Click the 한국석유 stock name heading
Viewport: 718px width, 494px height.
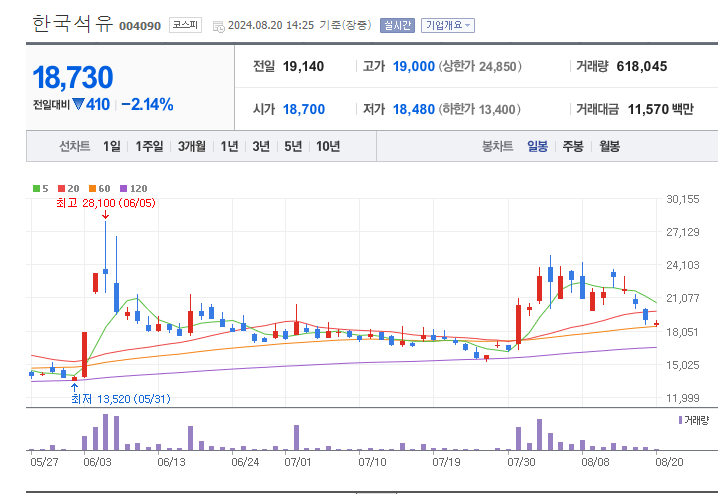coord(72,23)
